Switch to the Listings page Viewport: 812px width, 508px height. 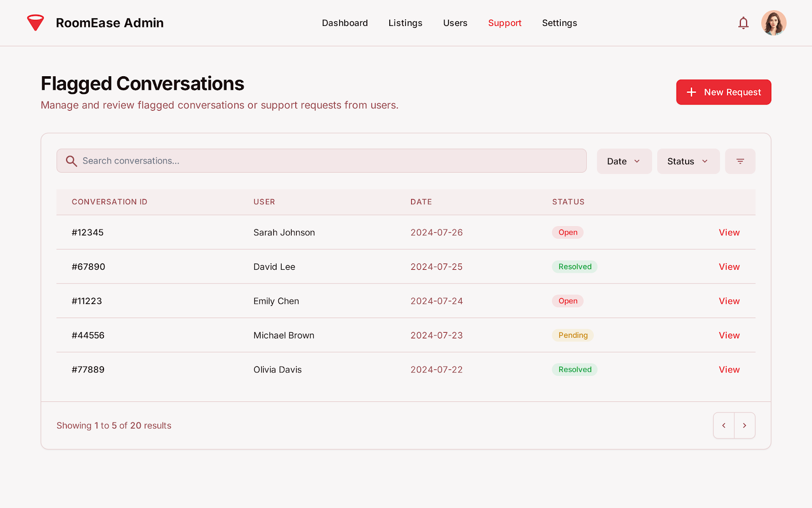pos(405,23)
